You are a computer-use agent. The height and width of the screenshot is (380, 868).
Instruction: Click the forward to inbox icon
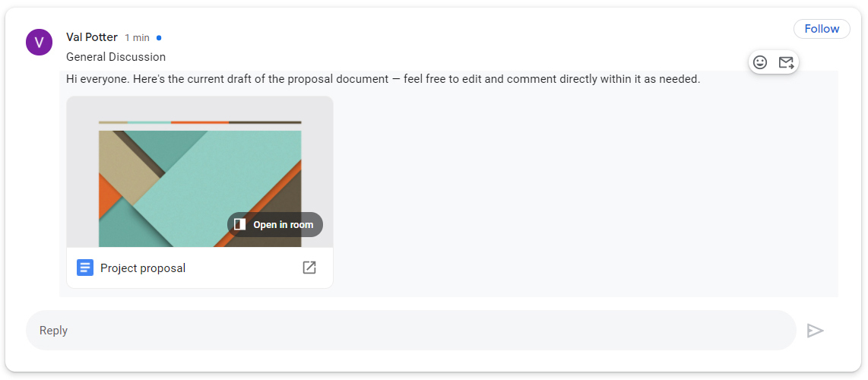click(786, 62)
